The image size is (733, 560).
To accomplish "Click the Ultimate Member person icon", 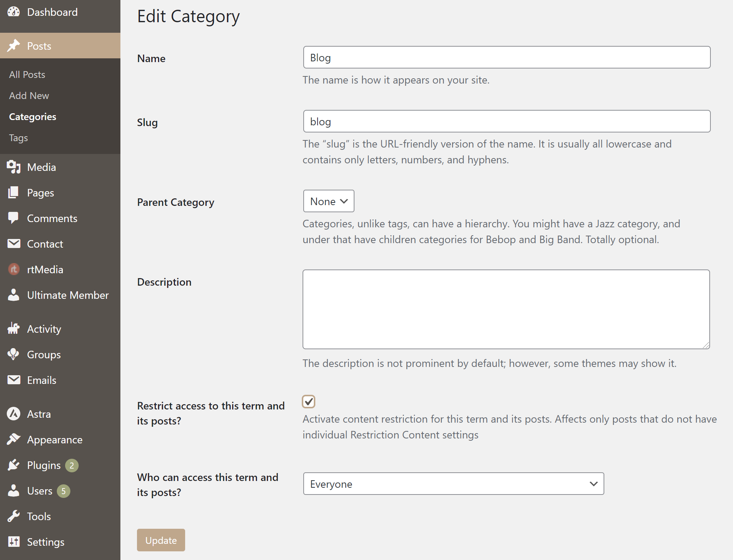I will (14, 295).
